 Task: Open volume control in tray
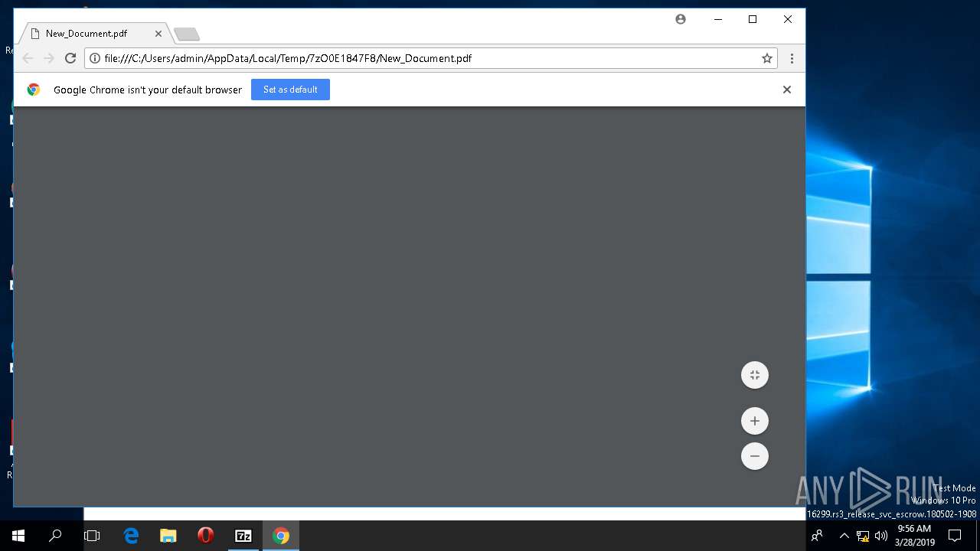[x=881, y=536]
